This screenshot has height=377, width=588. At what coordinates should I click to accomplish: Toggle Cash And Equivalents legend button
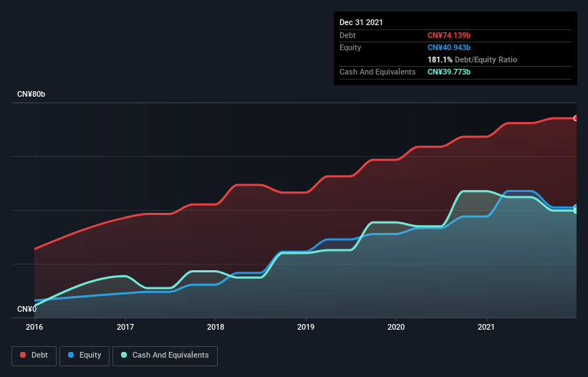(165, 355)
